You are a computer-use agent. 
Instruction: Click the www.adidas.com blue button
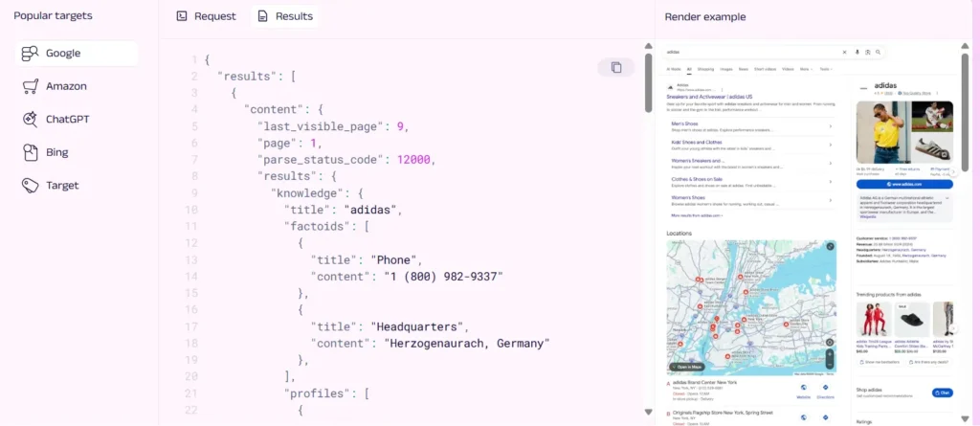(x=904, y=185)
